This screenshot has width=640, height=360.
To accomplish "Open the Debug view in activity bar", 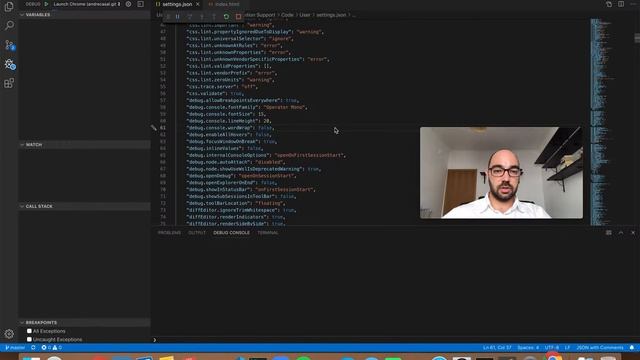I will click(x=9, y=64).
